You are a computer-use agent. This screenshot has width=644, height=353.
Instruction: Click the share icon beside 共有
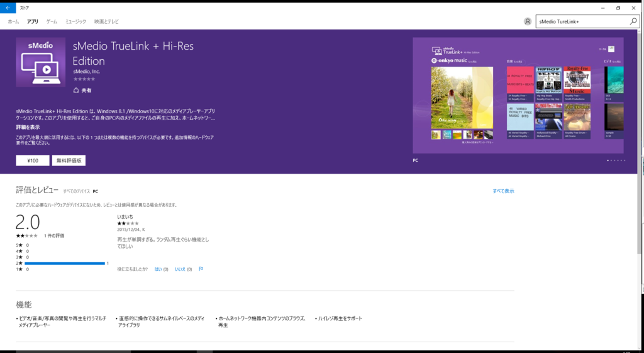click(76, 91)
